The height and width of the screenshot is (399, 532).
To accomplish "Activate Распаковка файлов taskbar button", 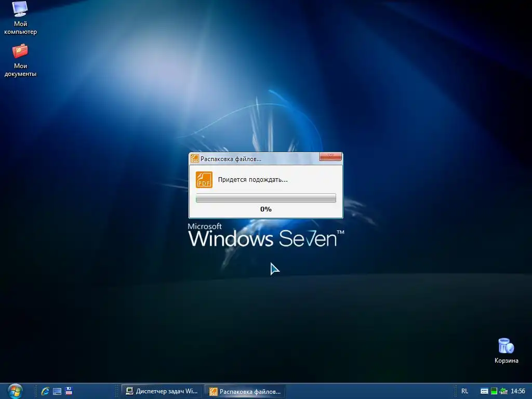I will [x=245, y=392].
